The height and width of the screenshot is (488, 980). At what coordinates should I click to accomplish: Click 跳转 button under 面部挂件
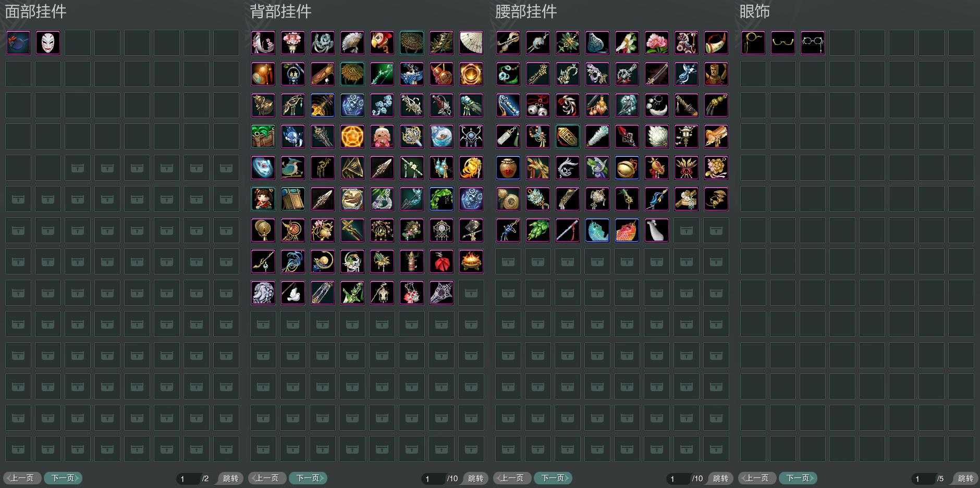click(x=230, y=478)
